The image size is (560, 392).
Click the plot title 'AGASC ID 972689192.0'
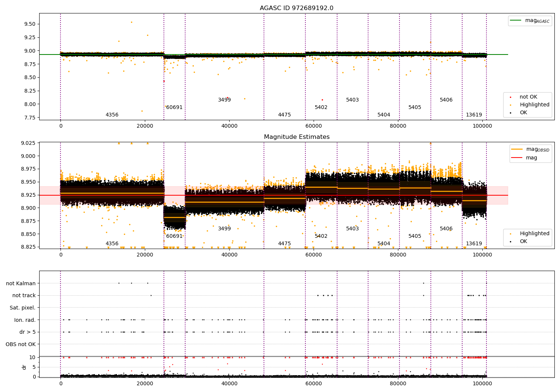(x=296, y=8)
